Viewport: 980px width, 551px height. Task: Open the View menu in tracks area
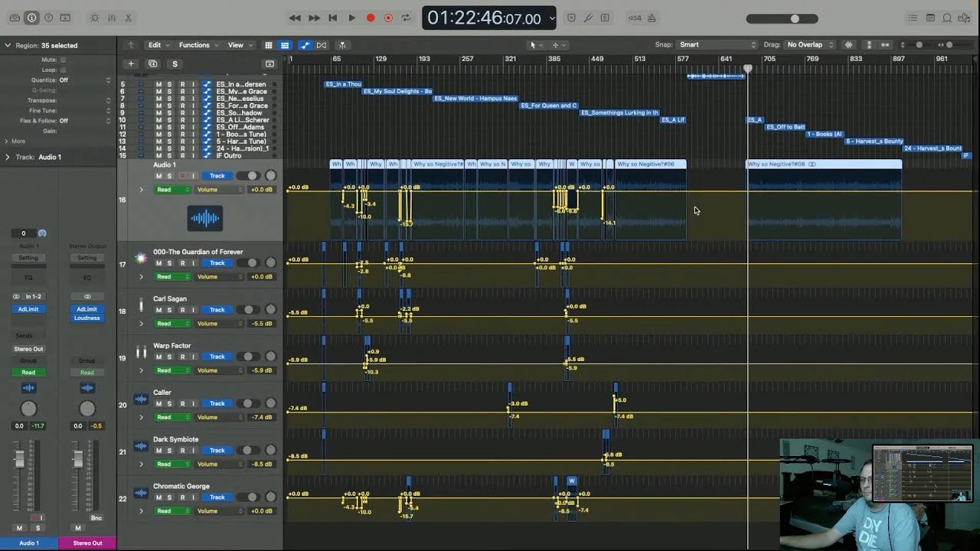tap(240, 45)
